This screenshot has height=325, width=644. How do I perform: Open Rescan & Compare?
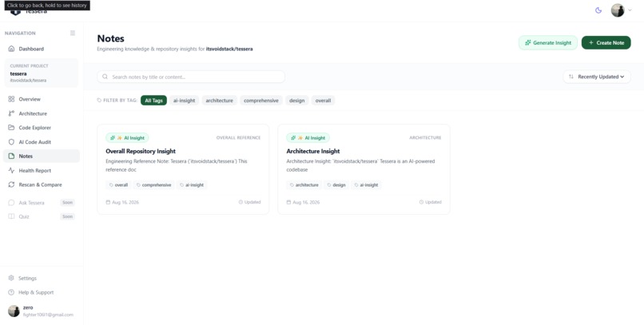coord(41,184)
